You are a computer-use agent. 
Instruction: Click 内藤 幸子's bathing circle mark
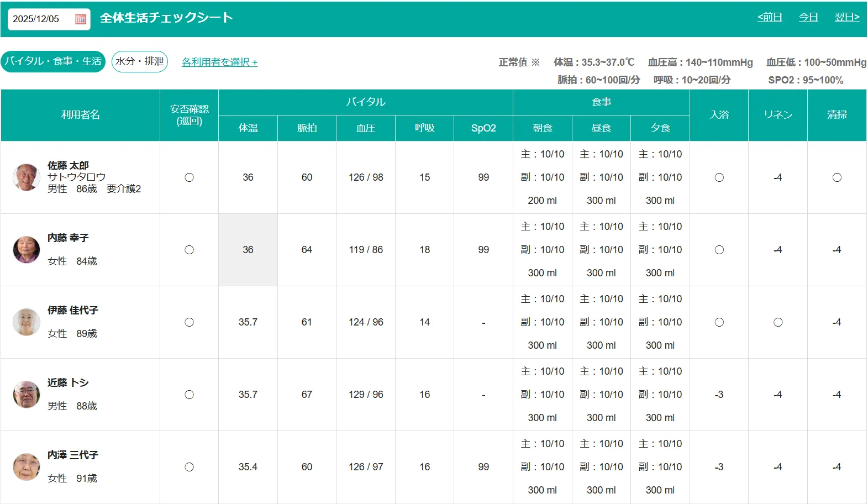[719, 250]
